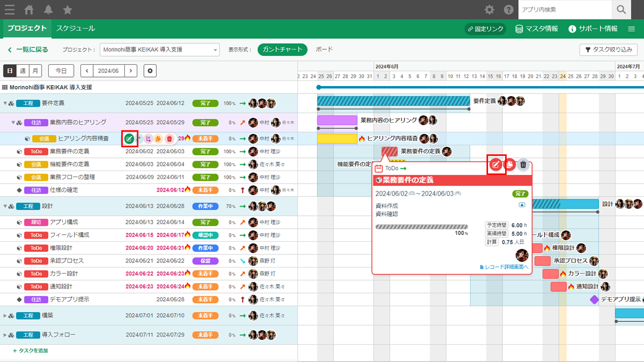Screen dimensions: 644x362
Task: Collapse the 要件定義 phase
Action: click(5, 103)
